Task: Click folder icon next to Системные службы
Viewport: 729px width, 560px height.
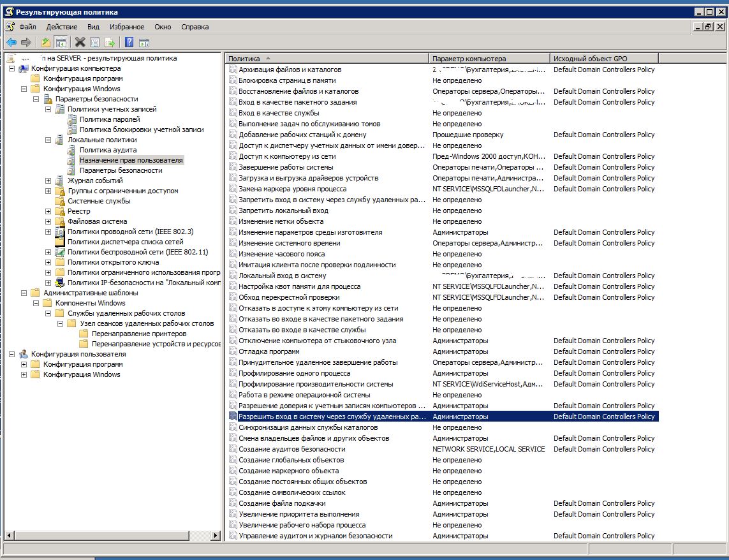Action: coord(59,201)
